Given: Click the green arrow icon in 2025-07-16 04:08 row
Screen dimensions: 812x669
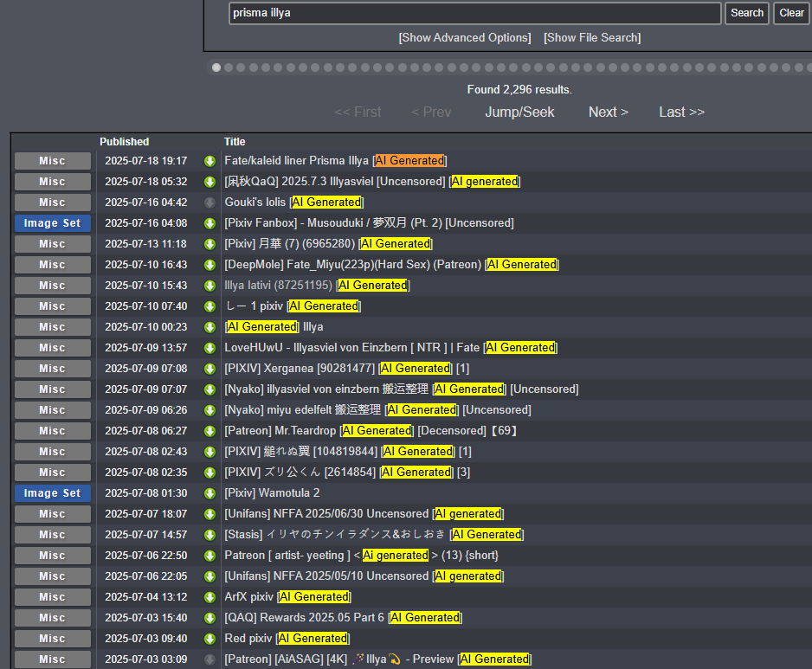Looking at the screenshot, I should pyautogui.click(x=209, y=223).
